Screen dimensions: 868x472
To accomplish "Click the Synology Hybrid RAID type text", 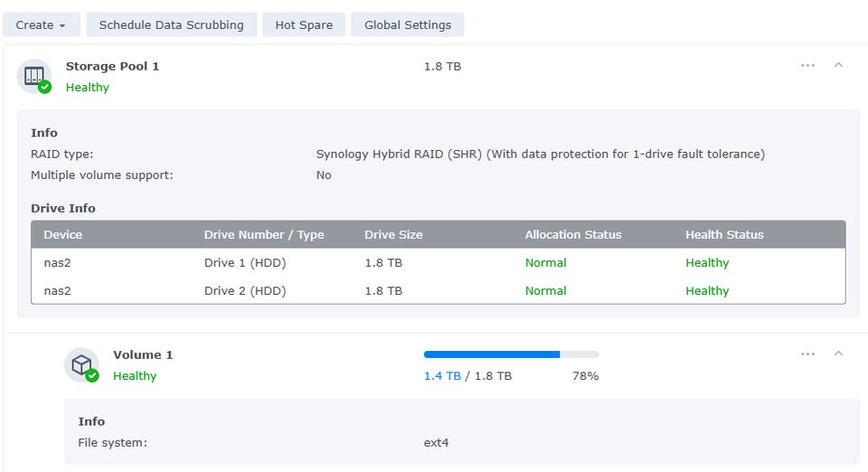I will click(x=541, y=154).
